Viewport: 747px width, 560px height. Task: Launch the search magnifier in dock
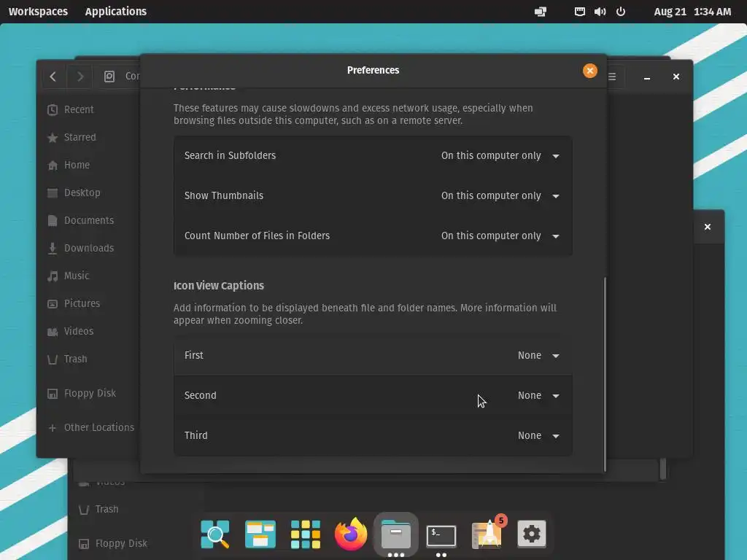[x=215, y=534]
